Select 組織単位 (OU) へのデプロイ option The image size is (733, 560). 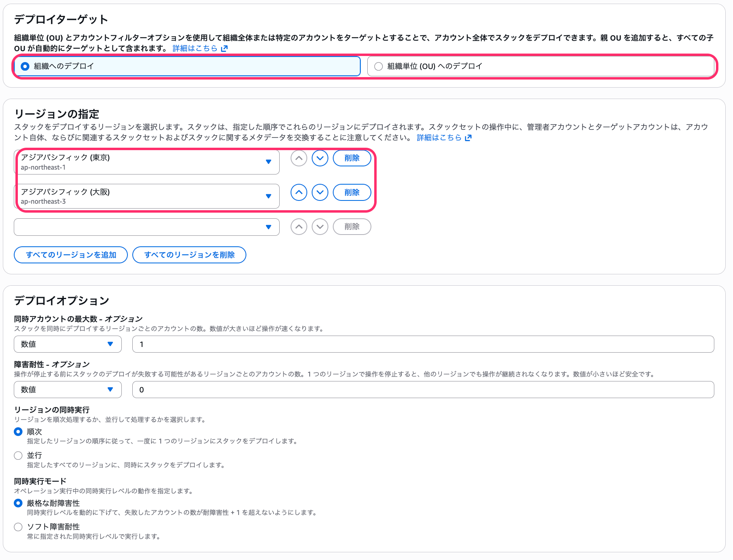tap(378, 66)
